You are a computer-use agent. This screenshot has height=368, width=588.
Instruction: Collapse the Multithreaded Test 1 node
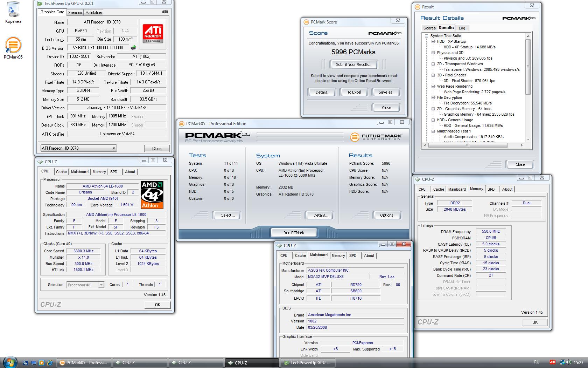433,131
